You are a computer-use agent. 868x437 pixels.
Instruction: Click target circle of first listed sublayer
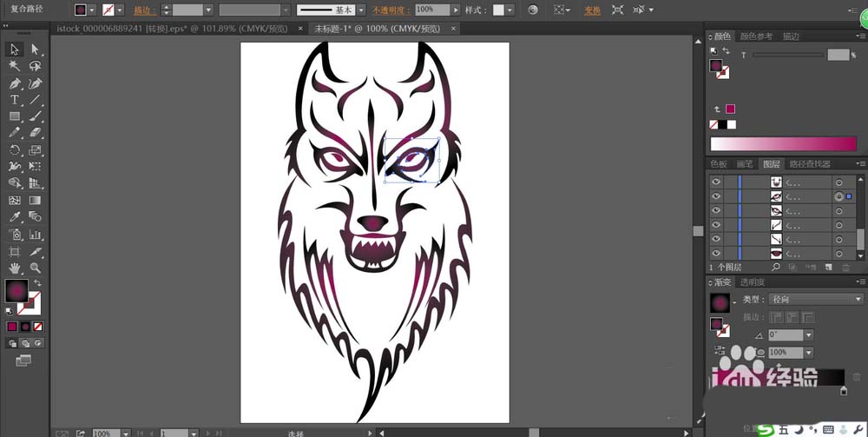pyautogui.click(x=838, y=182)
